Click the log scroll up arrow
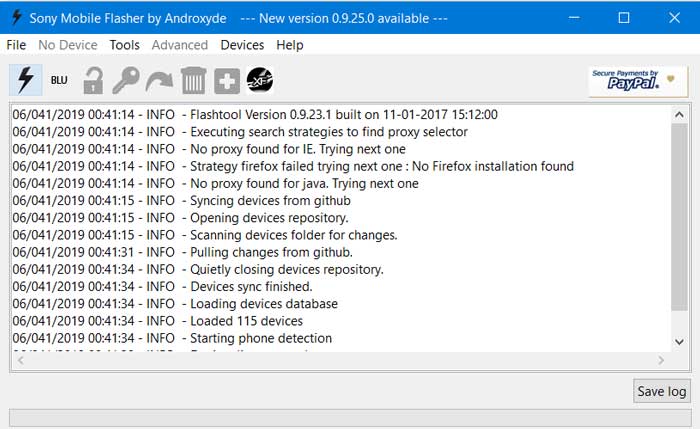 (x=679, y=115)
